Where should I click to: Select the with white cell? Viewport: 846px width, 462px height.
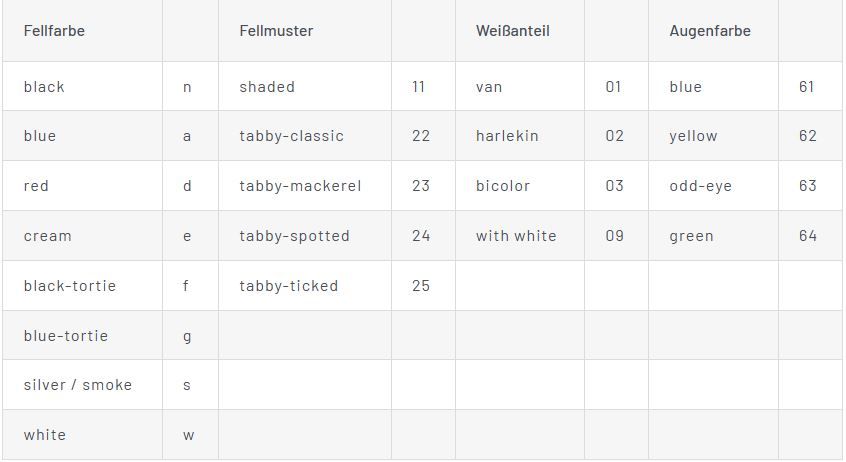coord(516,236)
